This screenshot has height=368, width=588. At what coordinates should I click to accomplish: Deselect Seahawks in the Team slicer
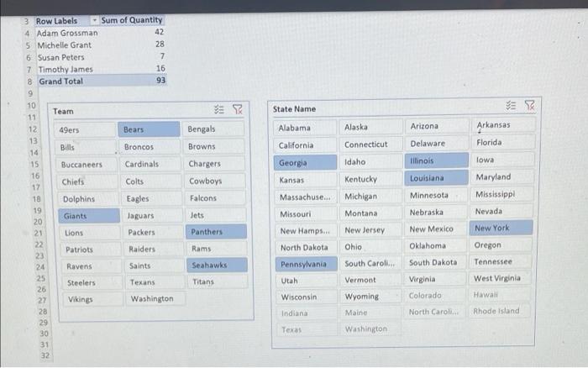(x=217, y=265)
